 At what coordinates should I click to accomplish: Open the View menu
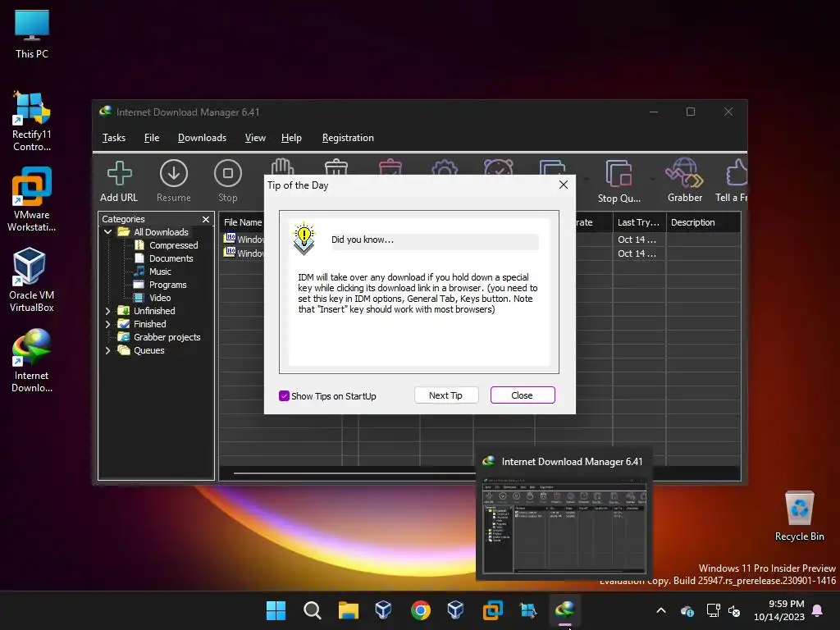click(x=255, y=138)
